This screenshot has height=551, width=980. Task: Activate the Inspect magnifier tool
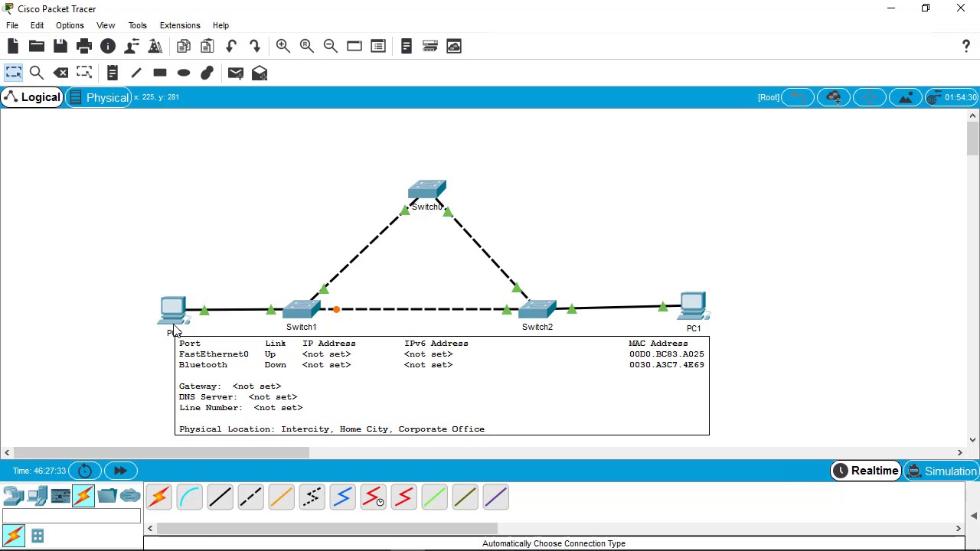tap(36, 73)
